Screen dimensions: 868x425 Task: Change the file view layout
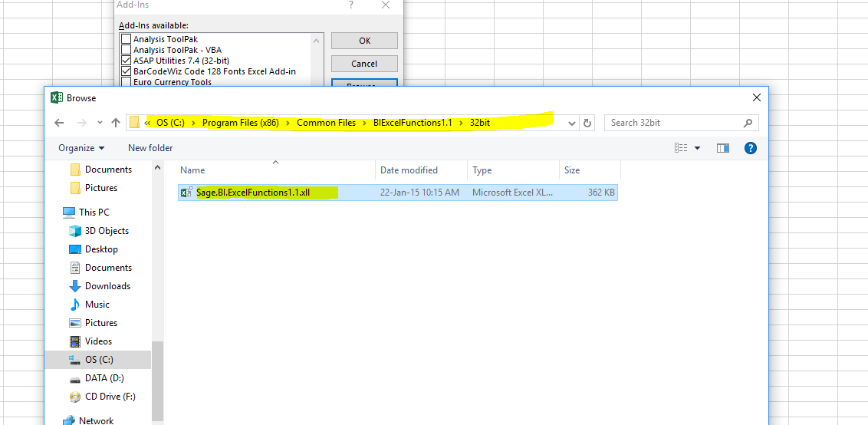[x=681, y=148]
